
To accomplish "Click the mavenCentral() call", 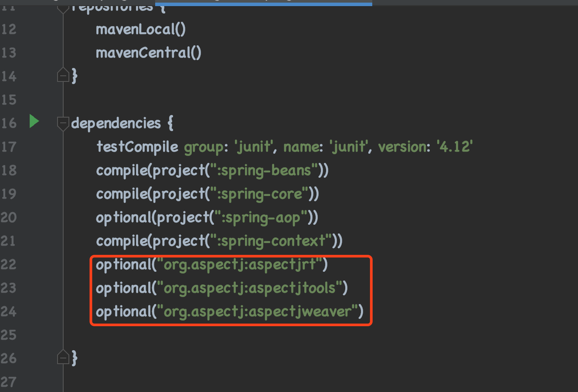I will pos(149,53).
